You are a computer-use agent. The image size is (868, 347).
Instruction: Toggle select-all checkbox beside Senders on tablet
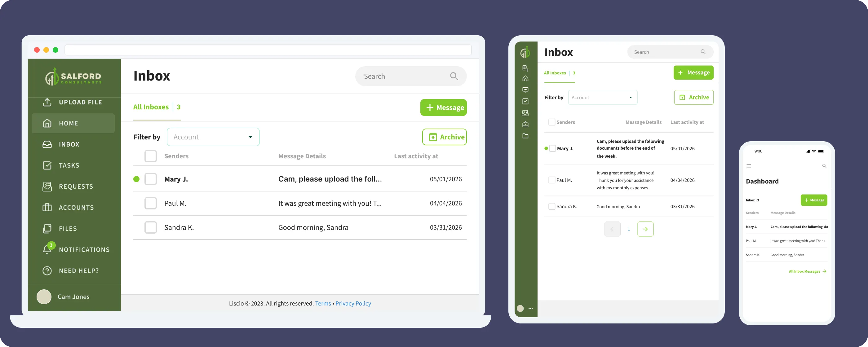(551, 122)
